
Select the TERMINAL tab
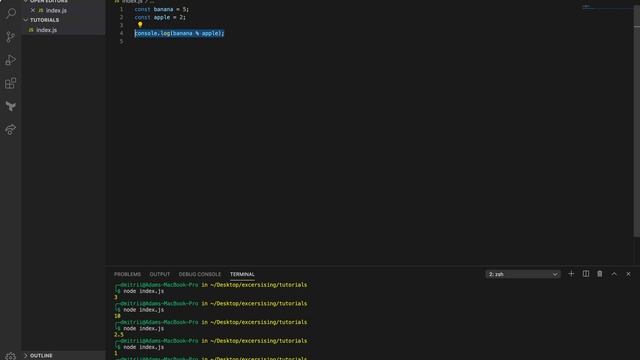click(242, 274)
